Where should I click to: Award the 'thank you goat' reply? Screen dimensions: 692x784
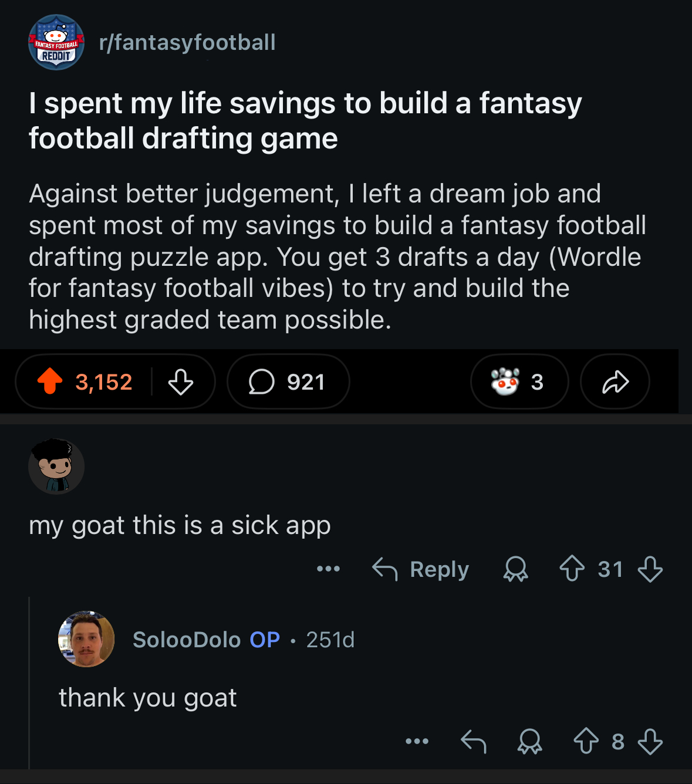(530, 742)
